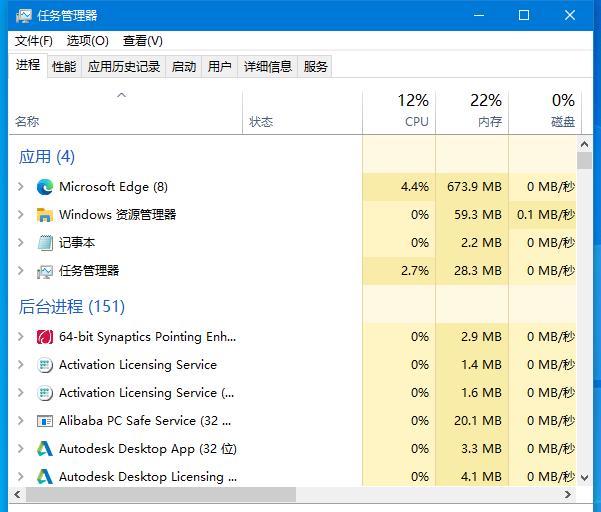Click the first Activation Licensing Service icon
This screenshot has width=601, height=512.
click(45, 365)
